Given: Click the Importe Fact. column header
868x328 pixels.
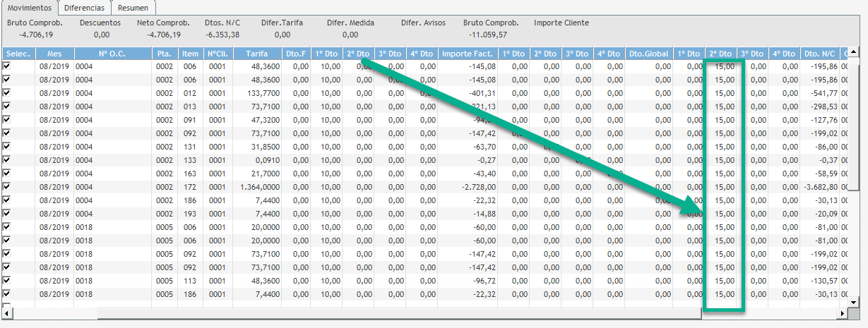Looking at the screenshot, I should pos(467,54).
